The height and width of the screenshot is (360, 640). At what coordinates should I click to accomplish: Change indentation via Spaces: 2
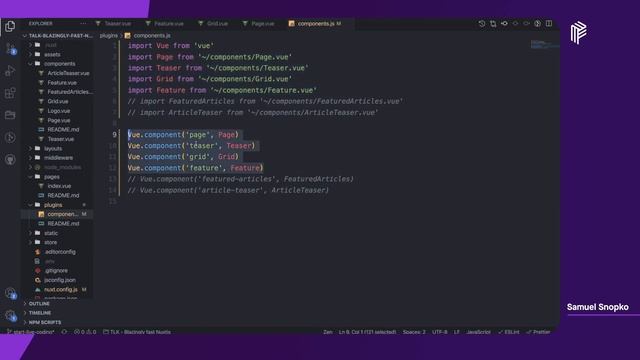(414, 332)
